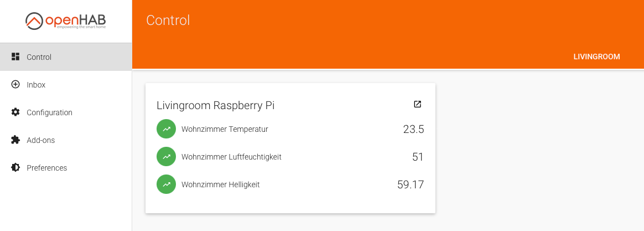This screenshot has height=231, width=644.
Task: Click the green Wohnzimmer Helligkeit chart icon
Action: (x=166, y=184)
